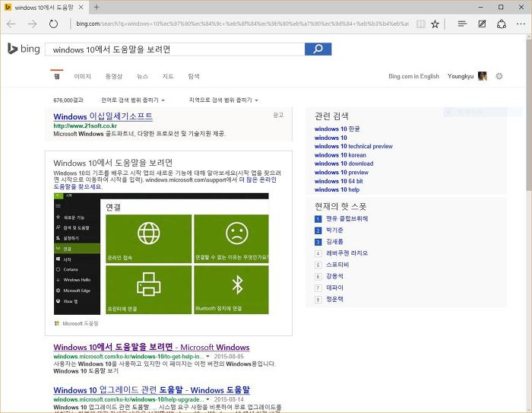The height and width of the screenshot is (413, 532).
Task: Click the 676,000결과 result count text
Action: [x=68, y=100]
